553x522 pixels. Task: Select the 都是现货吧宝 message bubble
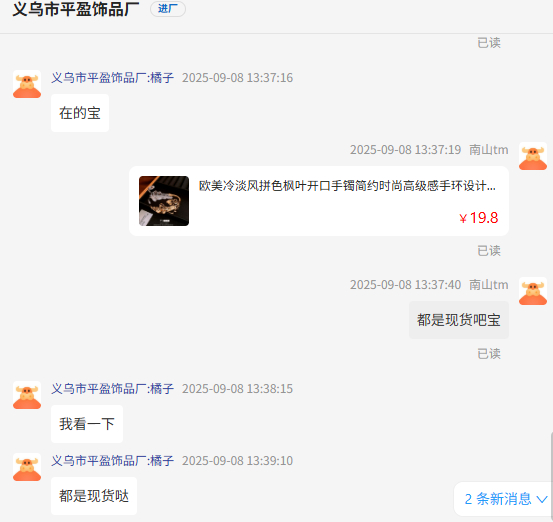[x=459, y=320]
